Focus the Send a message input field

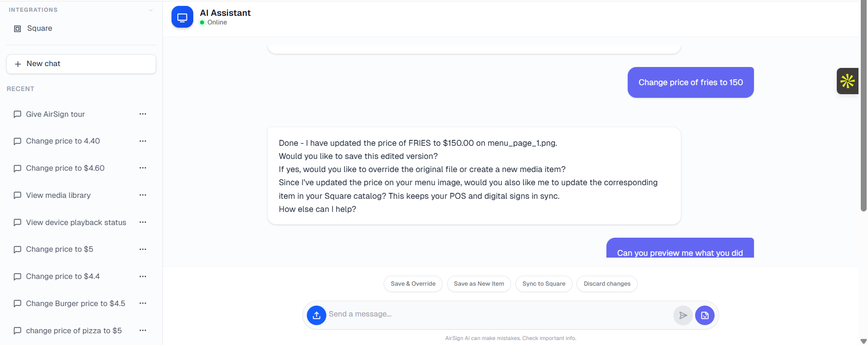point(499,314)
